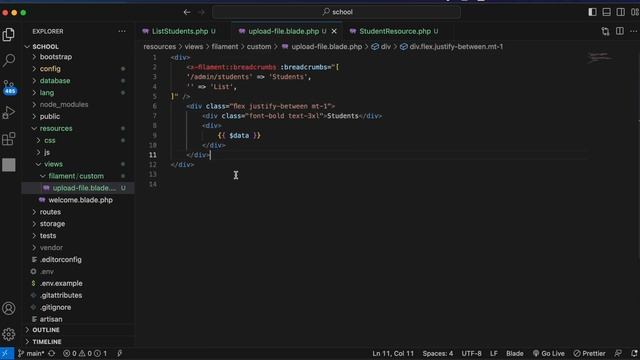Toggle primary sidebar layout icon

592,12
